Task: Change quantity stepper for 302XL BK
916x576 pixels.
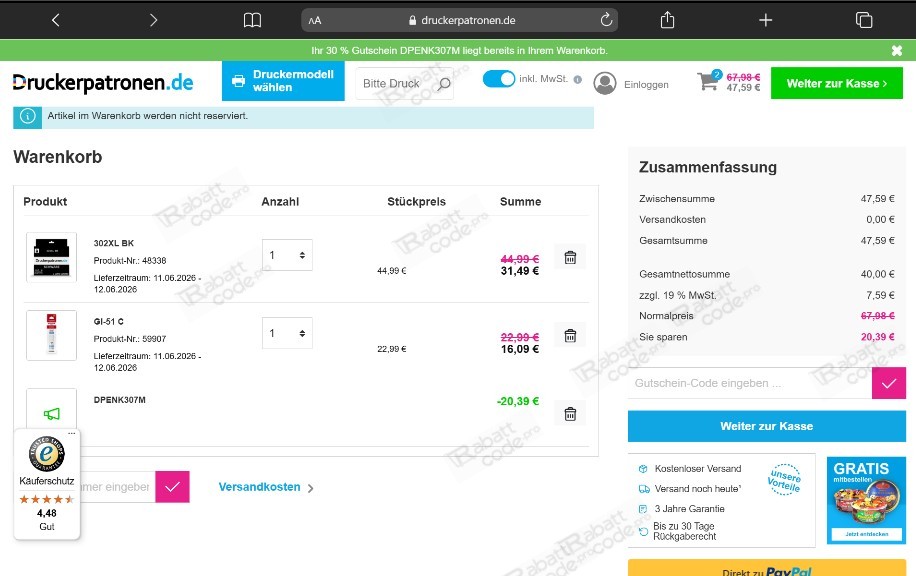Action: pos(287,255)
